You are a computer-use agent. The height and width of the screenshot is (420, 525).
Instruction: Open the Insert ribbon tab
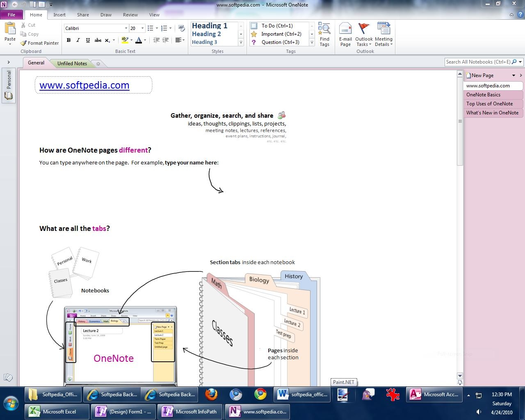pyautogui.click(x=59, y=15)
